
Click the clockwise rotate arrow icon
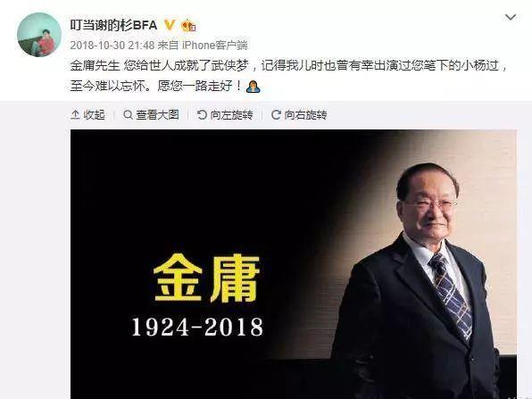point(276,114)
